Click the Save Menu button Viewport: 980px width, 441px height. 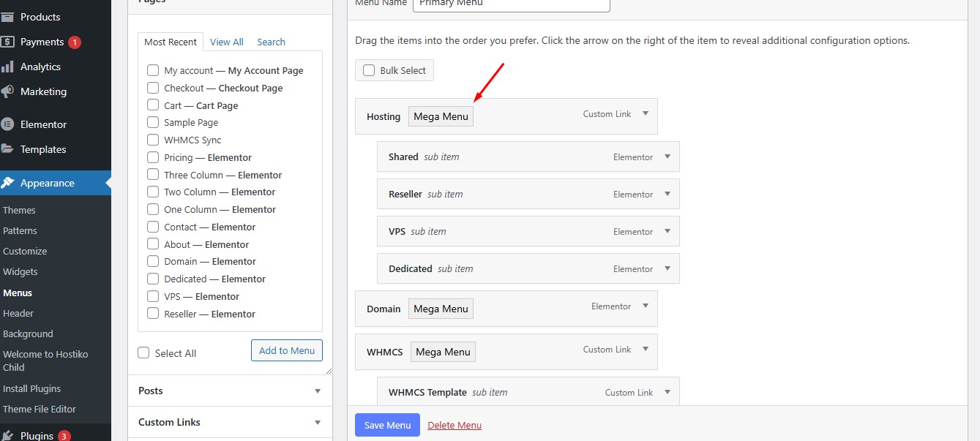point(386,425)
